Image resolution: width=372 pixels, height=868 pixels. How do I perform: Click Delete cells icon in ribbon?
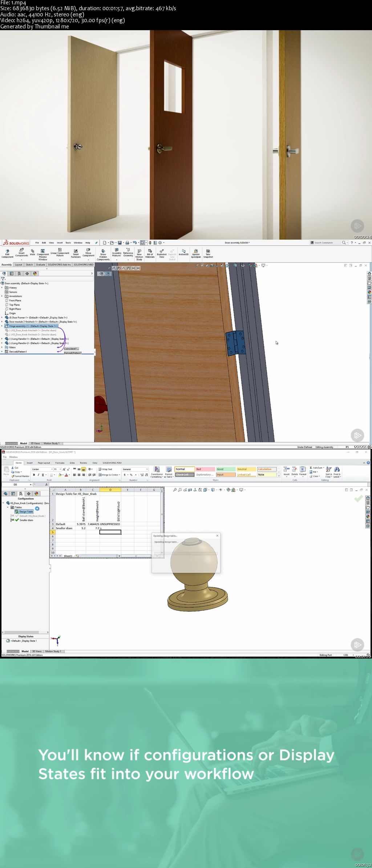[x=295, y=471]
